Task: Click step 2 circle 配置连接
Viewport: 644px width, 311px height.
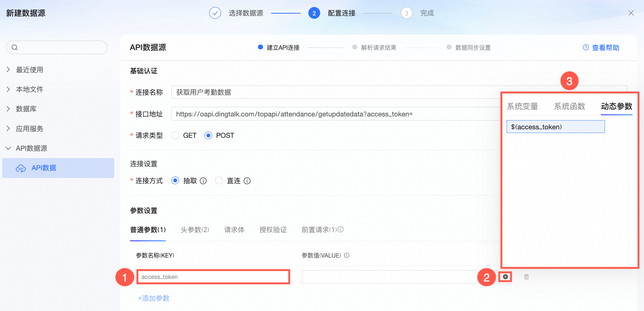Action: pyautogui.click(x=314, y=13)
